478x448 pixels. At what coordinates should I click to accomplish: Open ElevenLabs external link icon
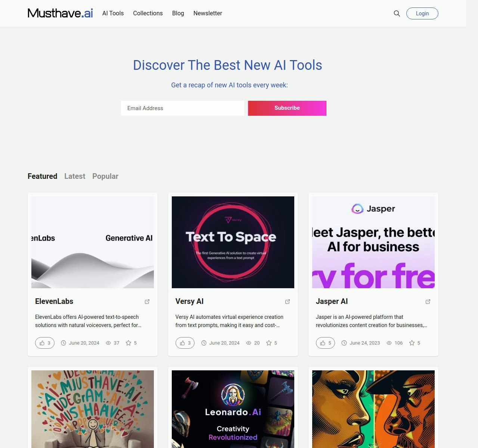pos(147,302)
